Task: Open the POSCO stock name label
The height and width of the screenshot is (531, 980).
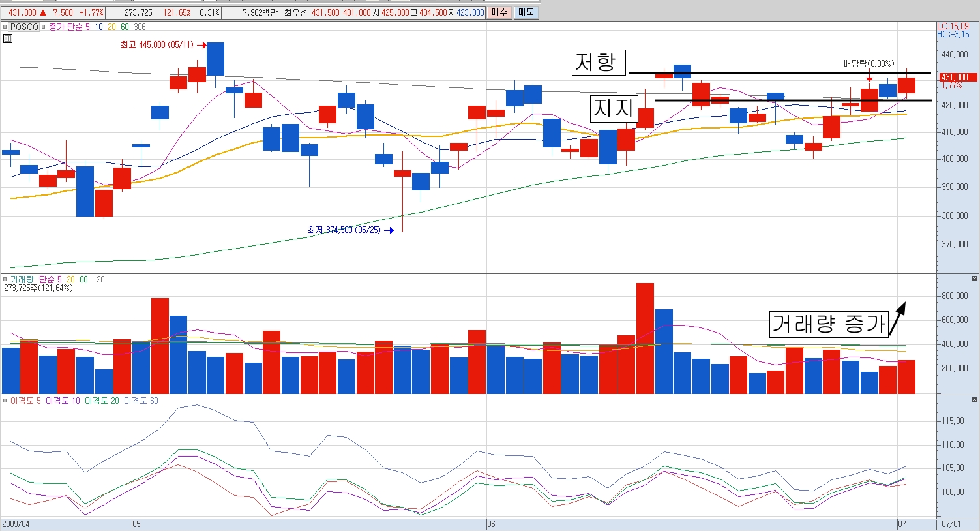Action: coord(24,27)
